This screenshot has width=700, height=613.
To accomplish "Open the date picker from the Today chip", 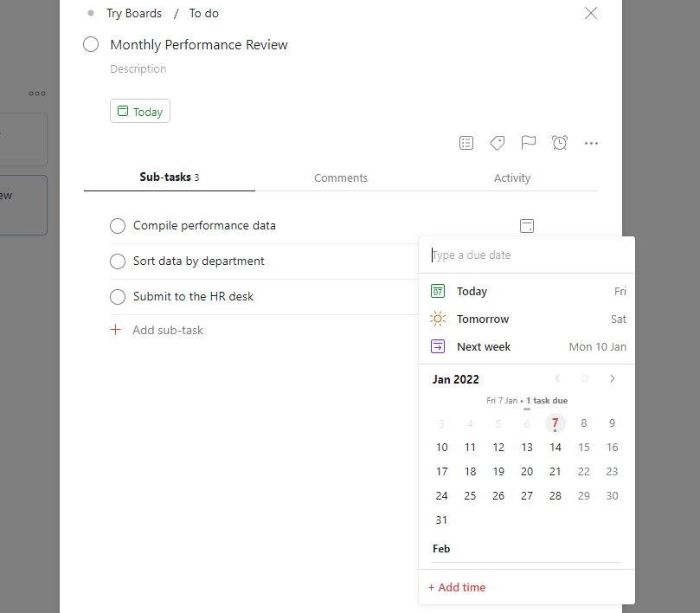I will pyautogui.click(x=139, y=111).
